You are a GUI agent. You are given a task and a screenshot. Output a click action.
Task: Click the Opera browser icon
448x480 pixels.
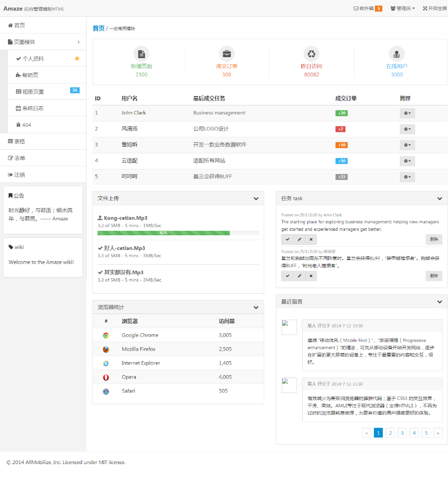[x=106, y=378]
